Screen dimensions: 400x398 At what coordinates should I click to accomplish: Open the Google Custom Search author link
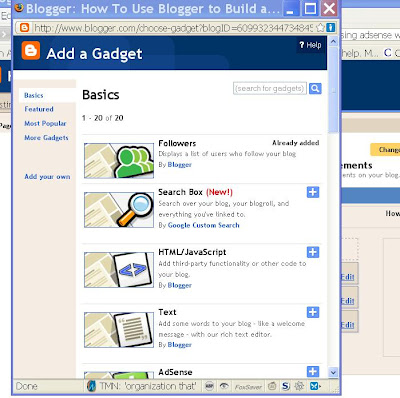[204, 225]
